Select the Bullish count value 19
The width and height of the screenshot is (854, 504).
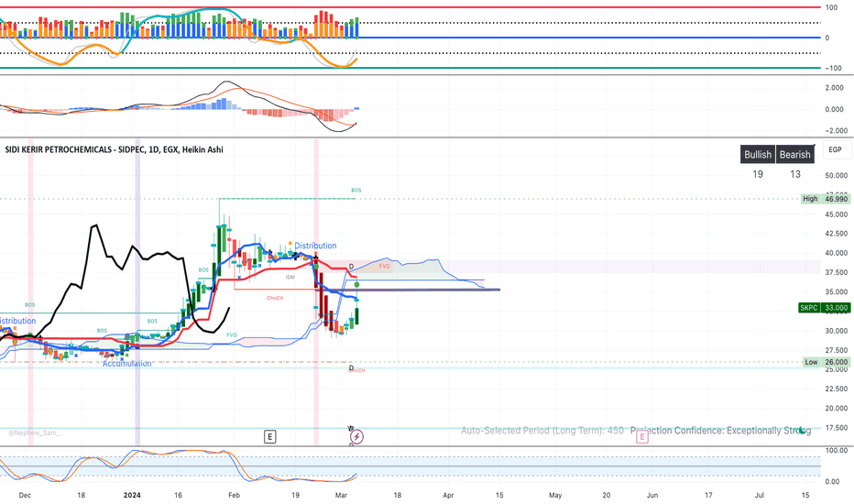pyautogui.click(x=758, y=174)
